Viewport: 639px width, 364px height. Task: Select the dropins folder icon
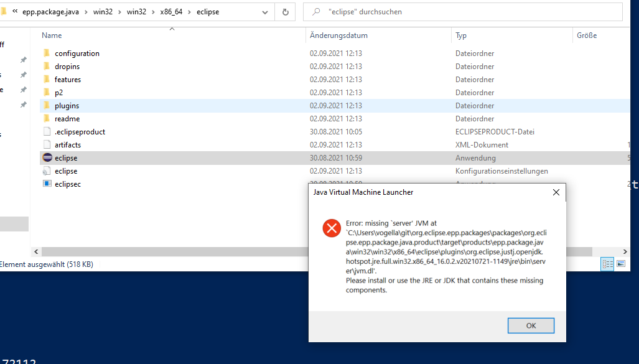[x=47, y=66]
